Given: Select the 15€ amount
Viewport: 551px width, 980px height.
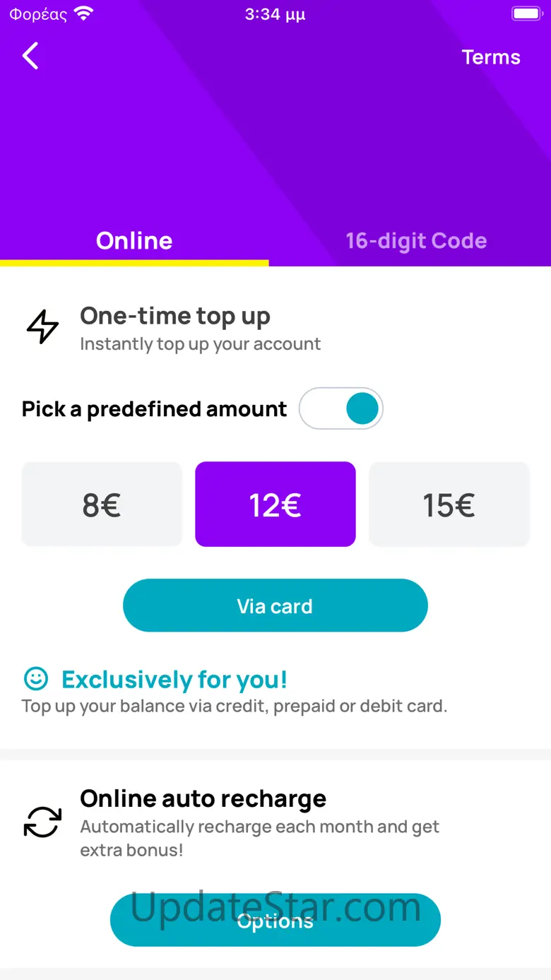Looking at the screenshot, I should coord(449,504).
